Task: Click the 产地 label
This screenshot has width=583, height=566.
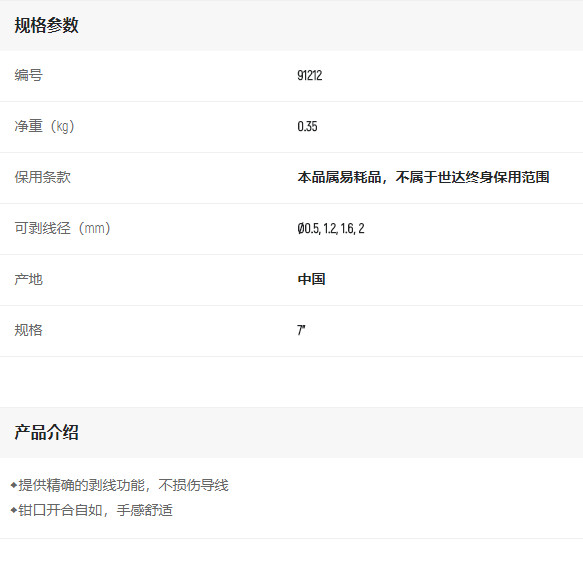Action: pos(28,279)
